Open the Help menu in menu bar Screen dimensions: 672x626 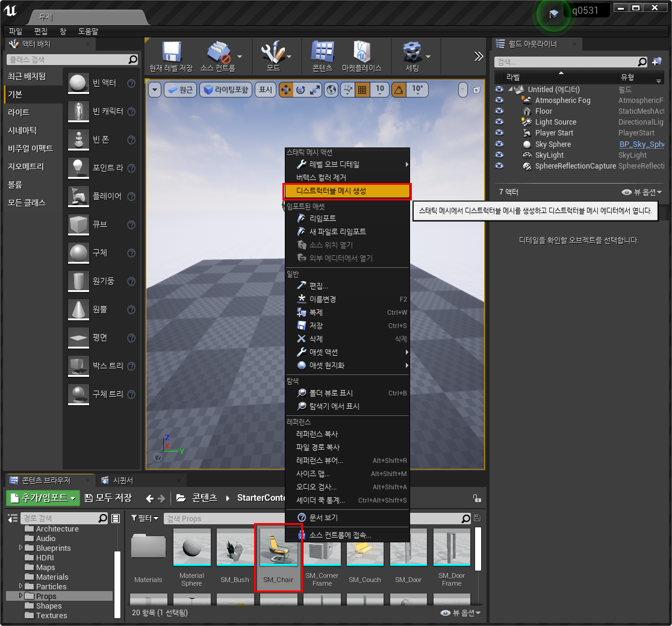pos(88,31)
